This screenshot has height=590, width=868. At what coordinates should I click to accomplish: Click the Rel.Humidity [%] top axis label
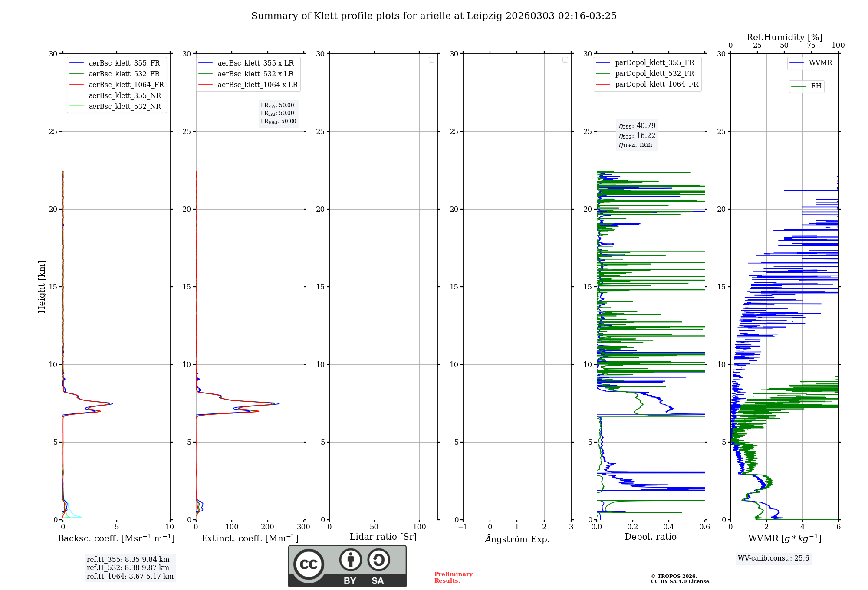point(784,37)
